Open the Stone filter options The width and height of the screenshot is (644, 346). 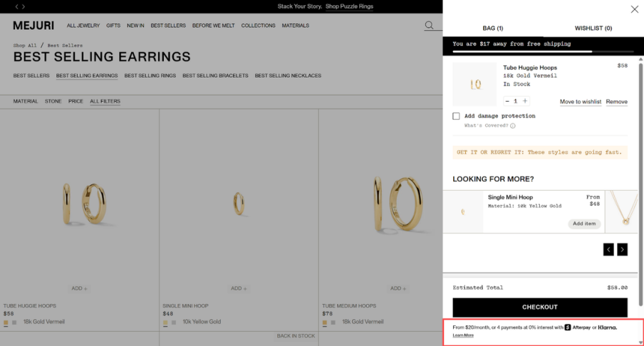53,101
